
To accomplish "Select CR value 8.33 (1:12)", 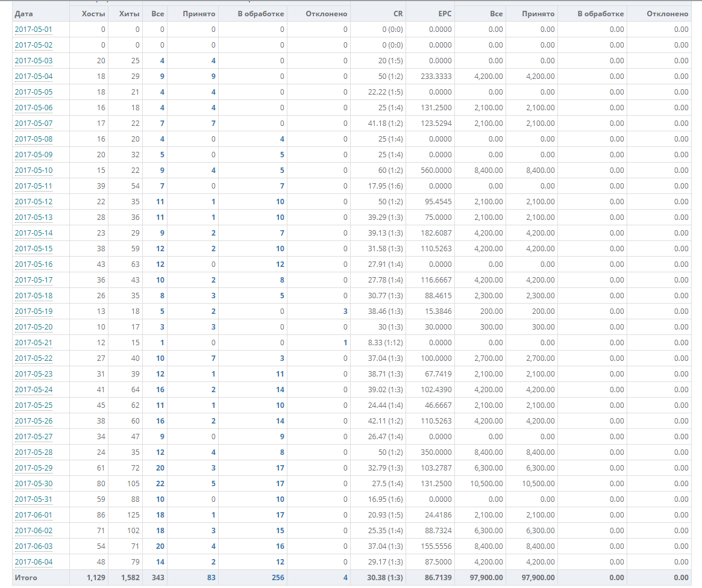I will point(386,343).
